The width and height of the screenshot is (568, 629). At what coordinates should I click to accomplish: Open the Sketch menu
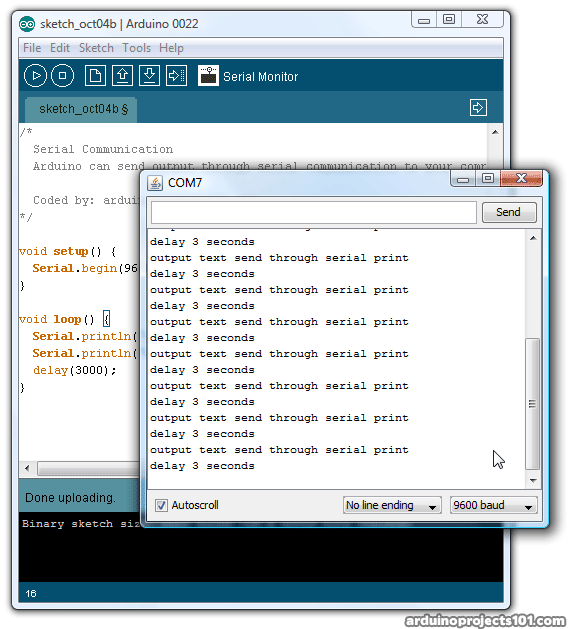pyautogui.click(x=96, y=48)
